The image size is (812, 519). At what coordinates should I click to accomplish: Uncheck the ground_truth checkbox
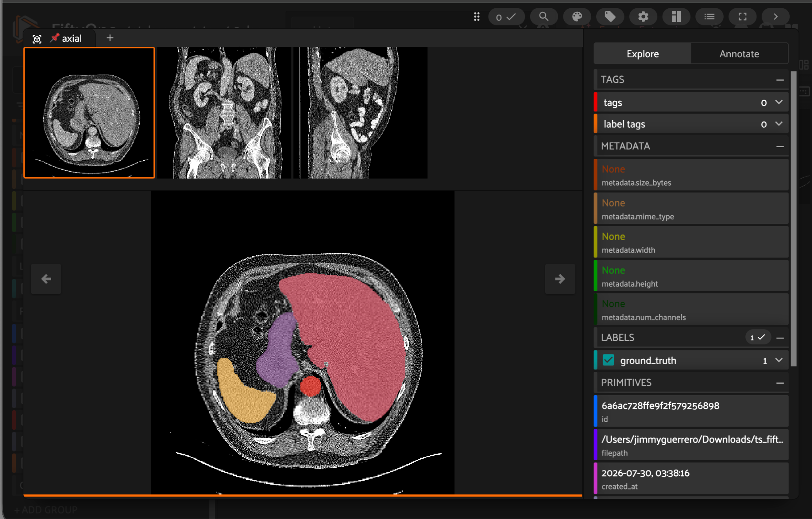[608, 360]
